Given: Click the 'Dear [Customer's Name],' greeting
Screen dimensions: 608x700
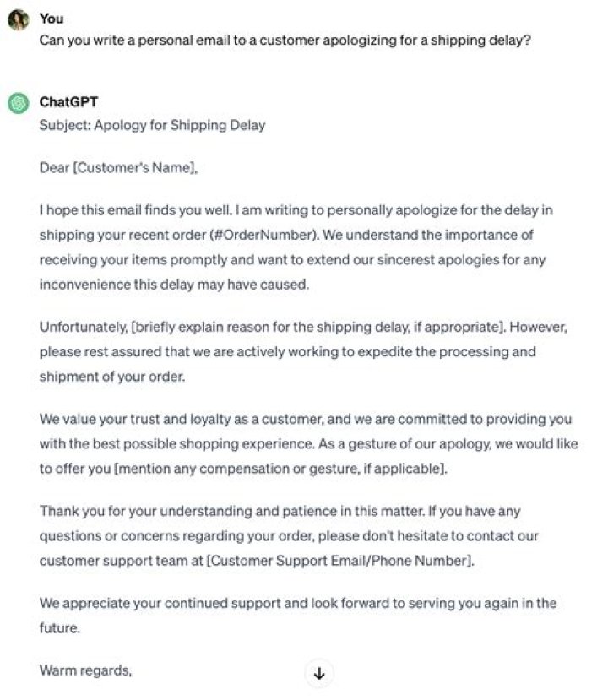Looking at the screenshot, I should 118,168.
